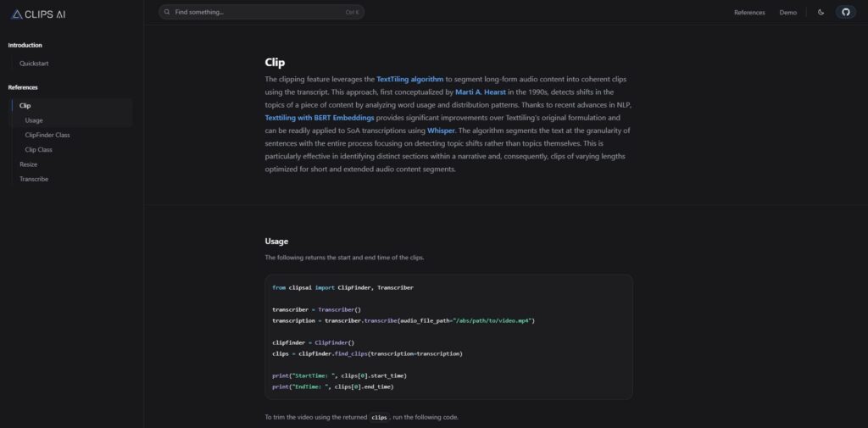Go to Quickstart in sidebar
Viewport: 868px width, 428px height.
pos(34,64)
